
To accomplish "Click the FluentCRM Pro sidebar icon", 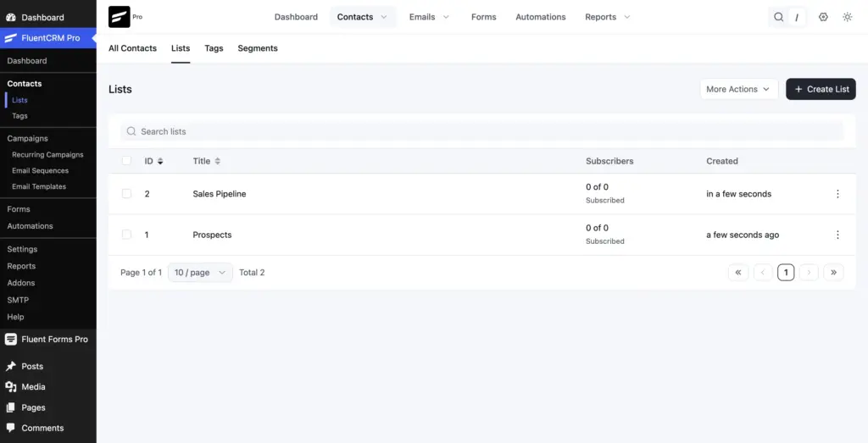I will 10,38.
